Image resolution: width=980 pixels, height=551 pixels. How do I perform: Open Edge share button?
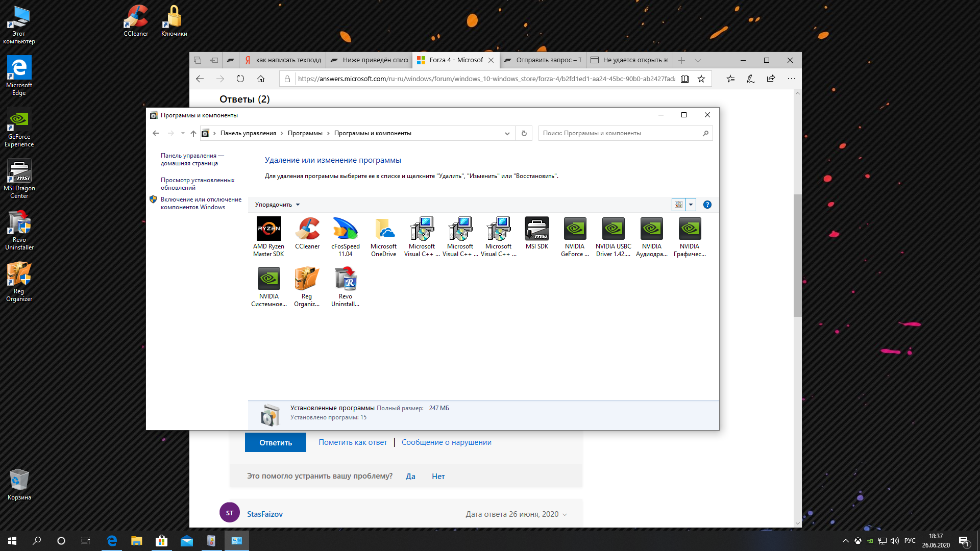pyautogui.click(x=771, y=79)
